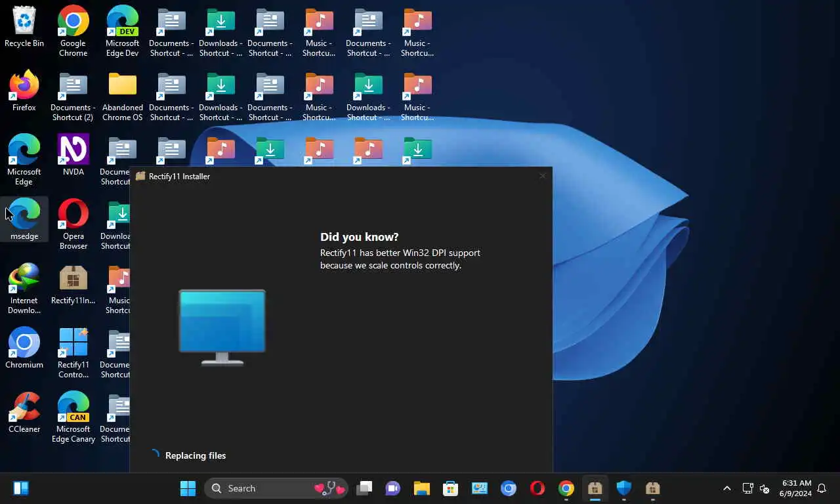This screenshot has height=504, width=840.
Task: Click the 'Replacing files' status text
Action: tap(196, 455)
